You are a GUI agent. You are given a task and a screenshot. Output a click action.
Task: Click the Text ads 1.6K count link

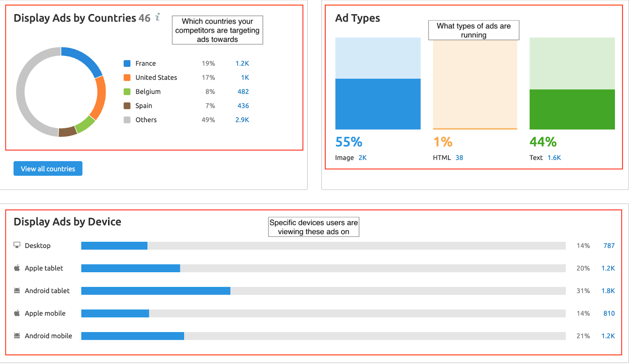click(x=554, y=157)
